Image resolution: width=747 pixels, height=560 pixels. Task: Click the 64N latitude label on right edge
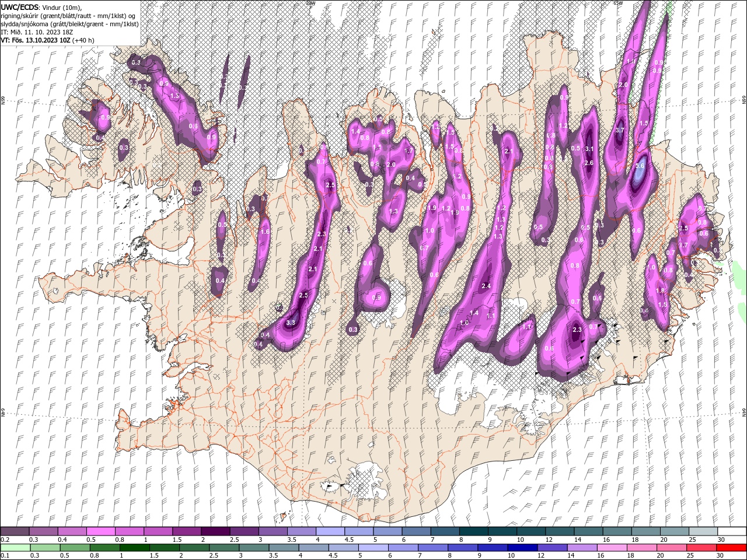[743, 412]
